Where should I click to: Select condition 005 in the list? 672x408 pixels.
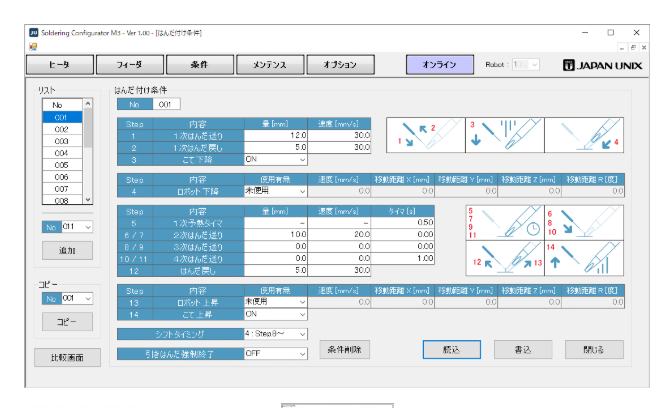(62, 165)
